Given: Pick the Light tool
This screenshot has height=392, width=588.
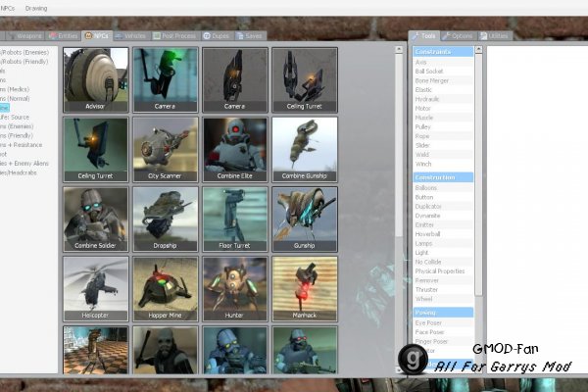Looking at the screenshot, I should tap(443, 253).
